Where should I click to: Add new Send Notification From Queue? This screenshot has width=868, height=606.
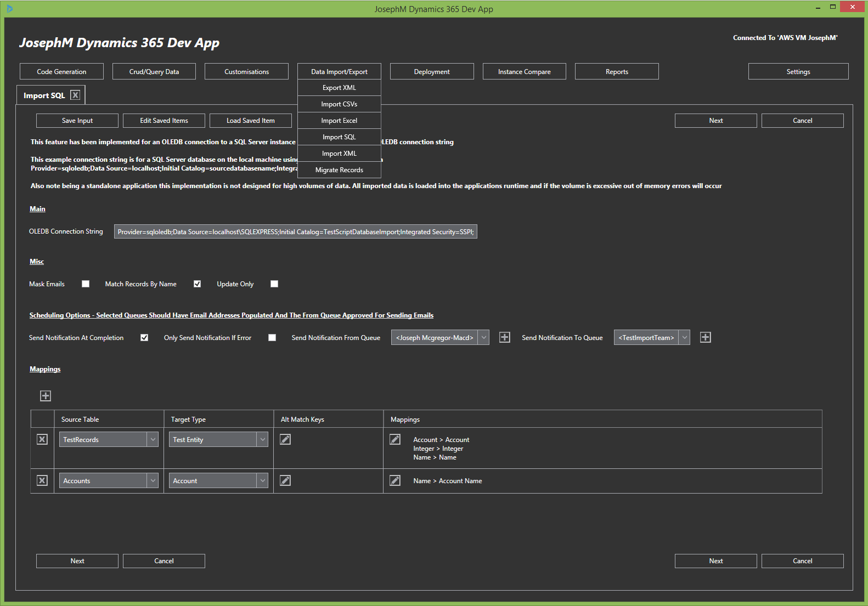pyautogui.click(x=505, y=337)
